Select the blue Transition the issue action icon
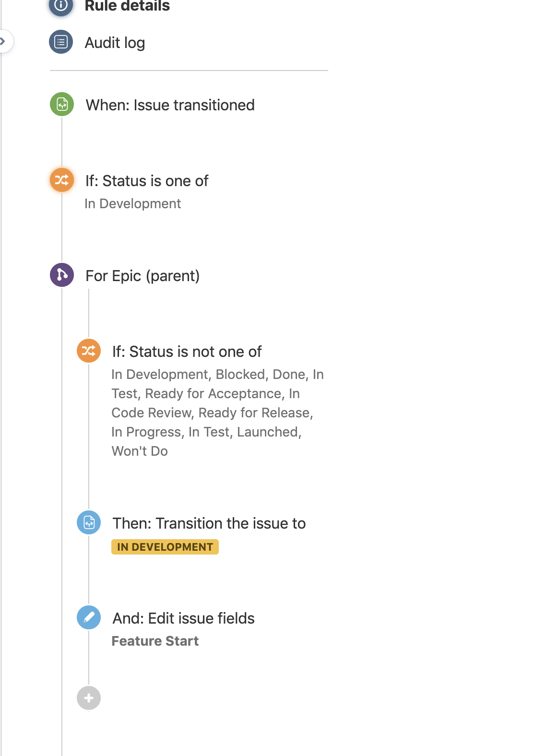Viewport: 547px width, 756px height. 89,522
